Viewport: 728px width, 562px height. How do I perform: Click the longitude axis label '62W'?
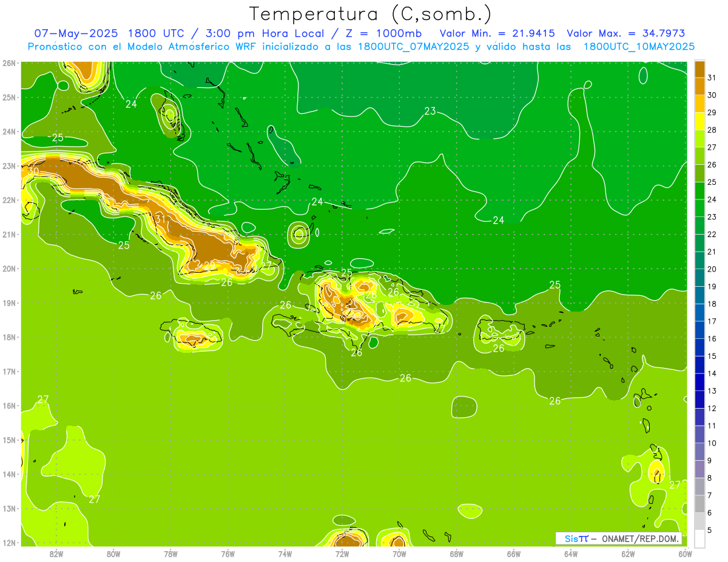pyautogui.click(x=628, y=554)
